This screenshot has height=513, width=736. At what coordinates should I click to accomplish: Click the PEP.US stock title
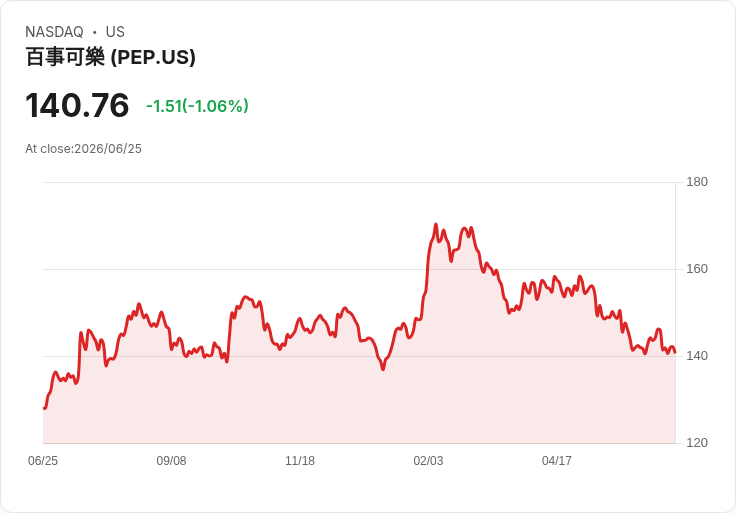point(110,57)
